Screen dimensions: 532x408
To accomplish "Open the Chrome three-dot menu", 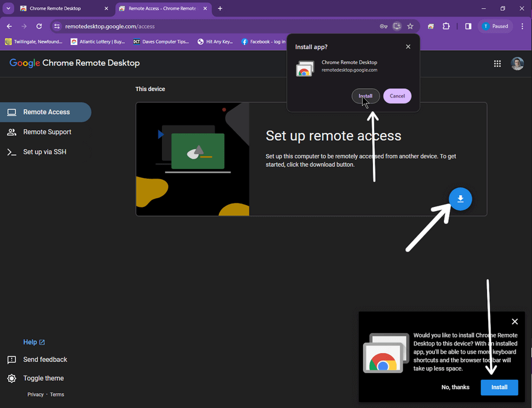I will click(522, 26).
